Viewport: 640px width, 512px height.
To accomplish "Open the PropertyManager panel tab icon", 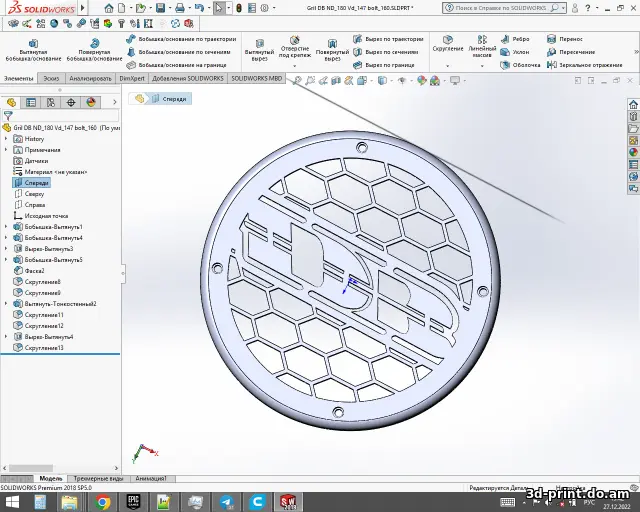I will (31, 102).
